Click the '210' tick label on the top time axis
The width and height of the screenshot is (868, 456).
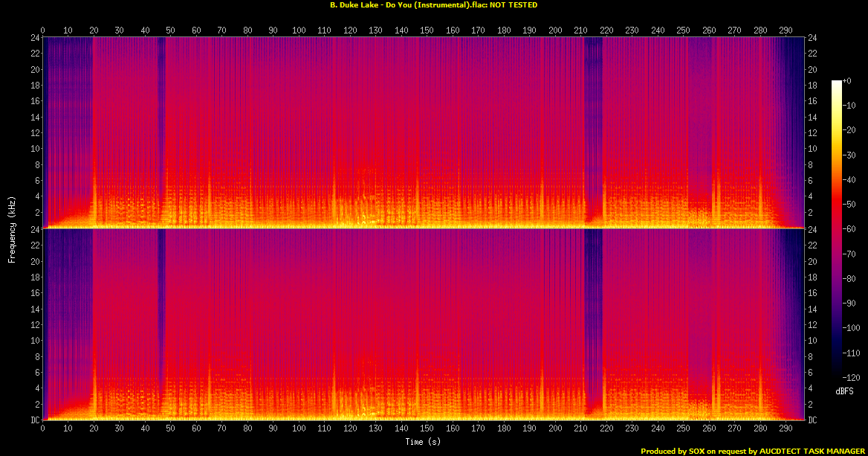click(x=580, y=30)
